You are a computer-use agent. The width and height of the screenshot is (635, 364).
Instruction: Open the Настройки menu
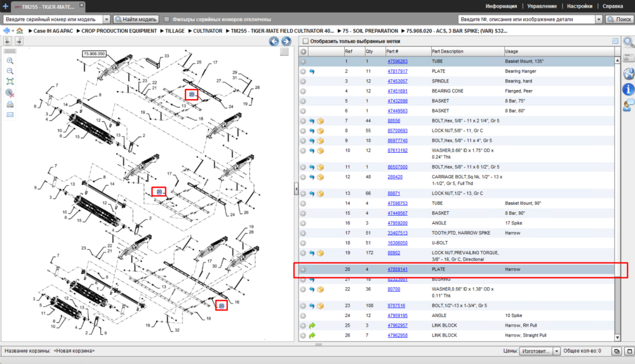pos(580,6)
